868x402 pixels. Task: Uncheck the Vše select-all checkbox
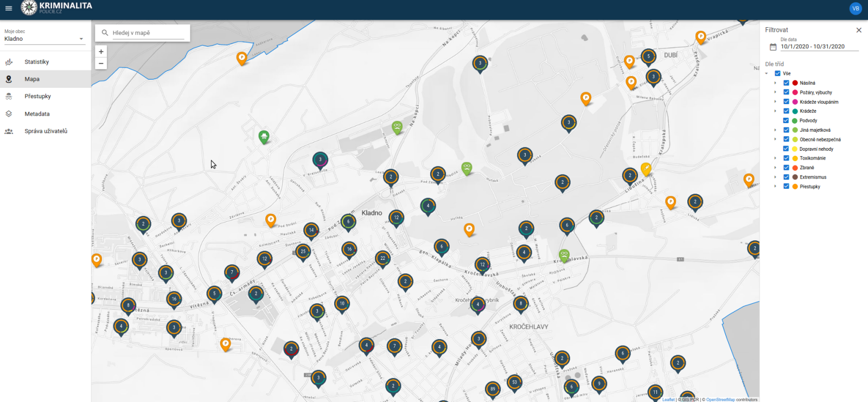(x=777, y=73)
